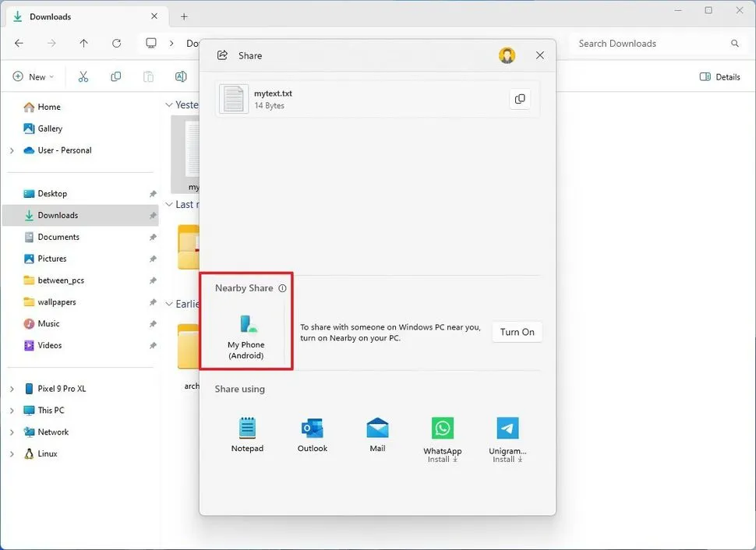
Task: Turn On Nearby sharing
Action: tap(517, 332)
